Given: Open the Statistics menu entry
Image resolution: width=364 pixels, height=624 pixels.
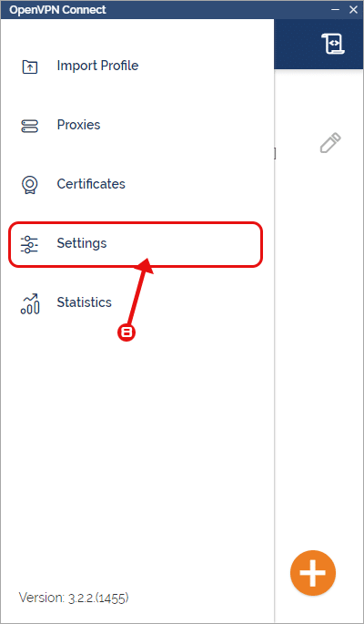Looking at the screenshot, I should [85, 302].
